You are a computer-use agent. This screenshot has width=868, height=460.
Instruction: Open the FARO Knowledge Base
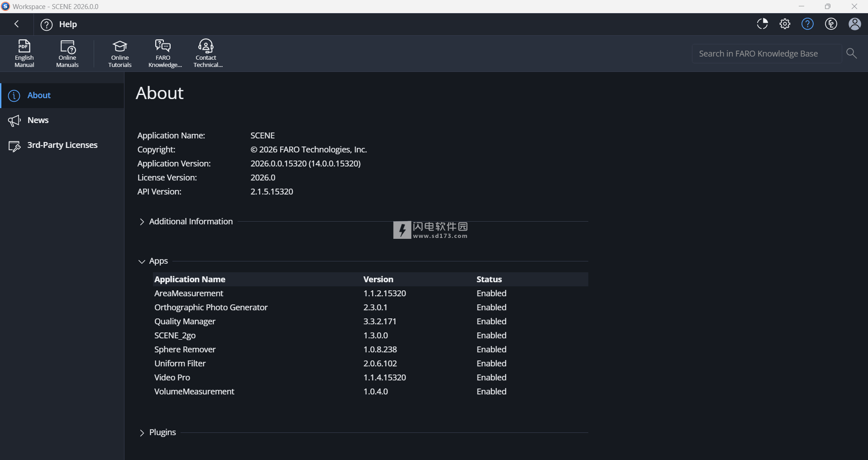pyautogui.click(x=163, y=53)
